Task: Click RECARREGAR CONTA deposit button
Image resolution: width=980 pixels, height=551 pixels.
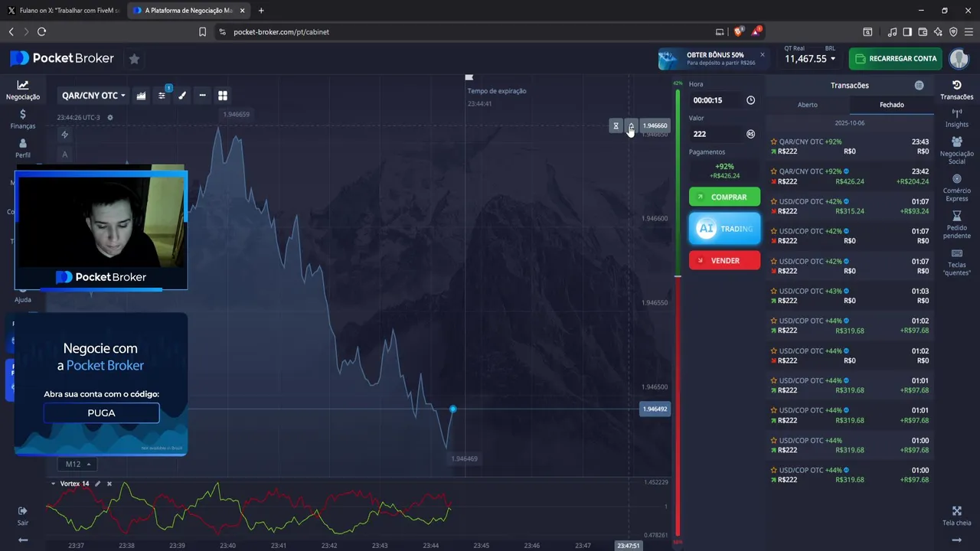Action: tap(895, 59)
